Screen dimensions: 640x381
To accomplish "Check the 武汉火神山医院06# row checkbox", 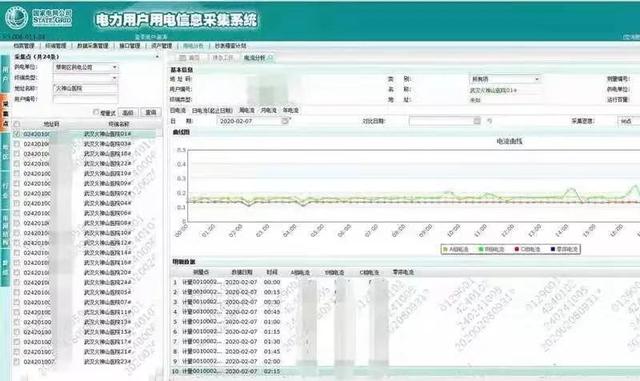I will [x=17, y=213].
